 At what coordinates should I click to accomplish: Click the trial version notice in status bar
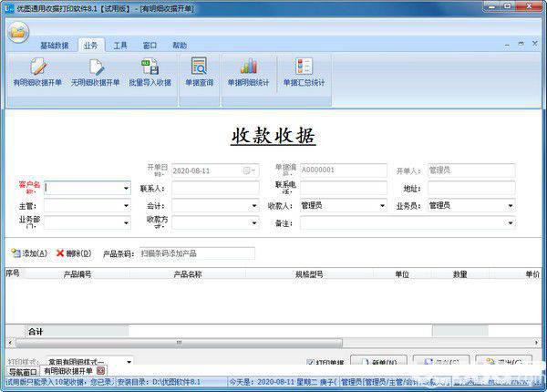click(60, 382)
